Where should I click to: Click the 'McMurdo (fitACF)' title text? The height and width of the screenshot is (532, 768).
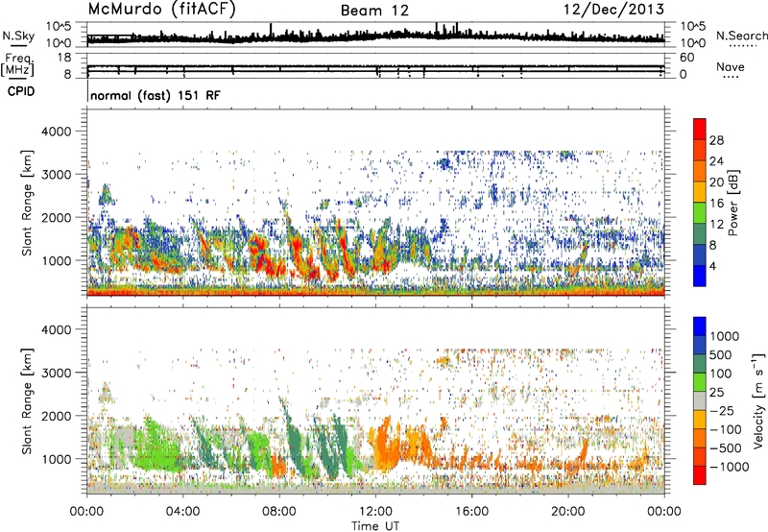[161, 10]
